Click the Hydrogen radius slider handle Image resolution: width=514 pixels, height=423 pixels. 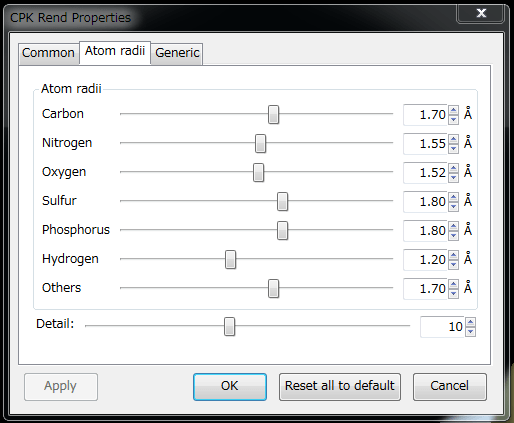230,259
